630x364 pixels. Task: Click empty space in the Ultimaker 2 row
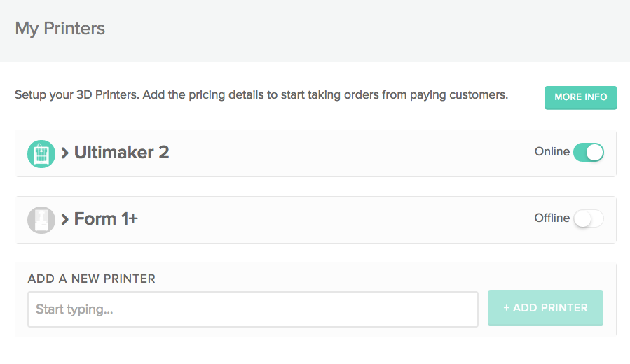point(350,153)
